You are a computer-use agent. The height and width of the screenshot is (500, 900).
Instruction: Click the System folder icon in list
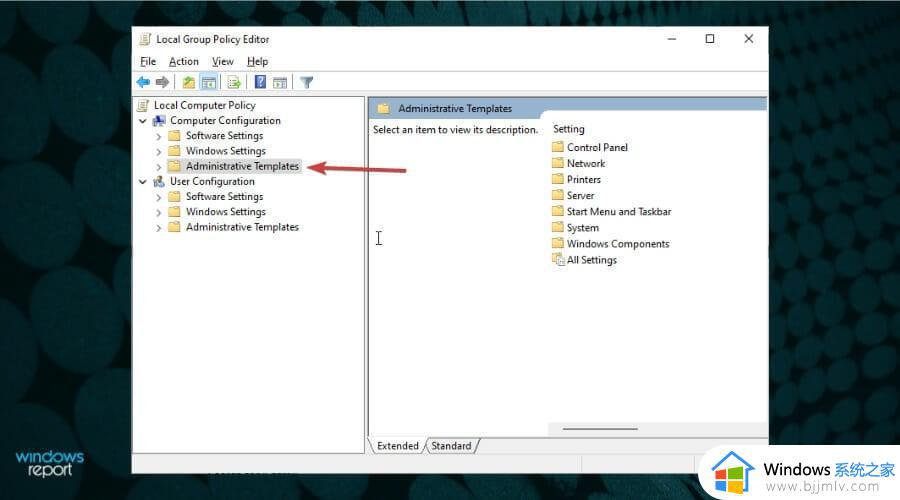pyautogui.click(x=558, y=227)
